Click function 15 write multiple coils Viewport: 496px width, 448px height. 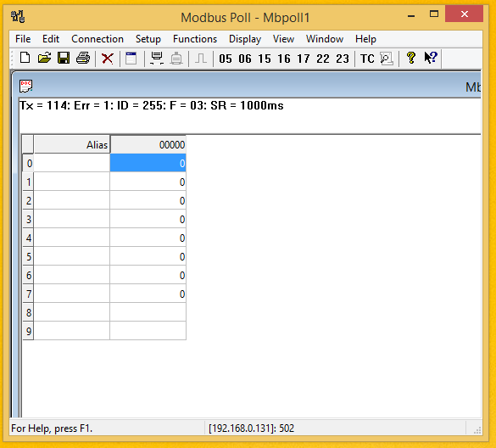pos(265,59)
